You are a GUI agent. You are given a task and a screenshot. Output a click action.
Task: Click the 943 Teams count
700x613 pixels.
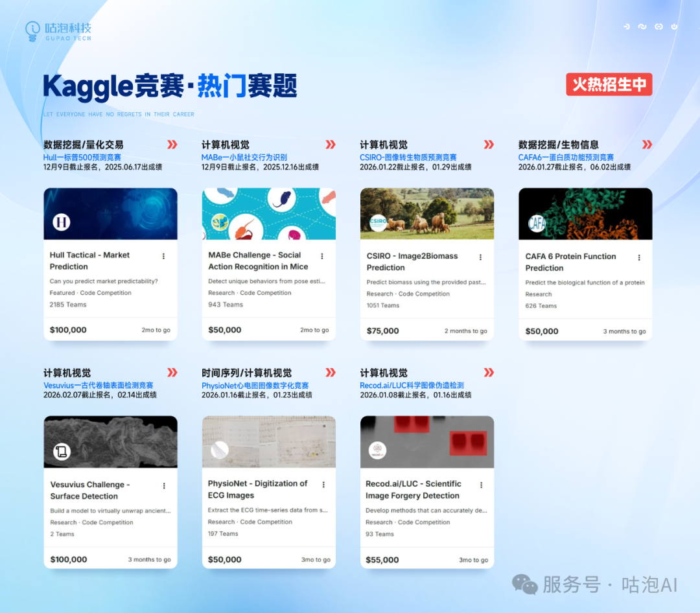click(226, 305)
